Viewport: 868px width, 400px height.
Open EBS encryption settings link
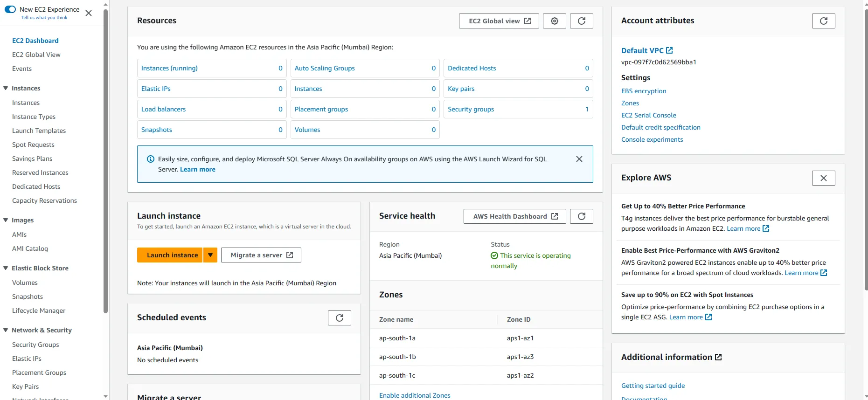coord(644,91)
